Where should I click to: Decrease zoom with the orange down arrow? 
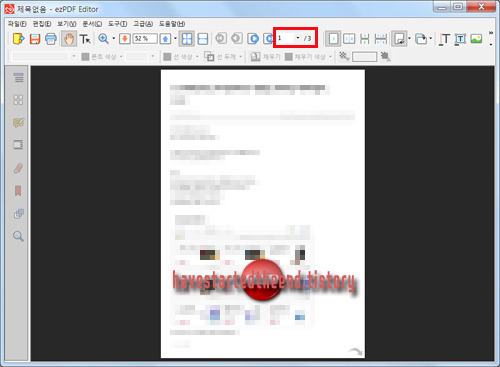[x=125, y=39]
